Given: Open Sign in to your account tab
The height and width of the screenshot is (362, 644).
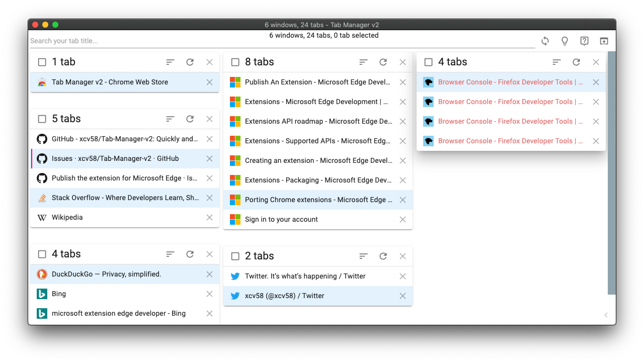Looking at the screenshot, I should pos(318,220).
